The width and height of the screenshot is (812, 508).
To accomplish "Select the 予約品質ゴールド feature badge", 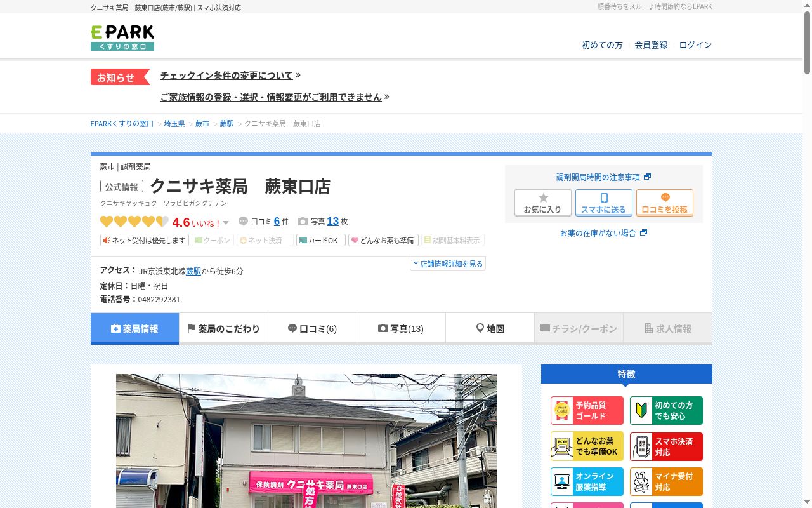I will 587,411.
